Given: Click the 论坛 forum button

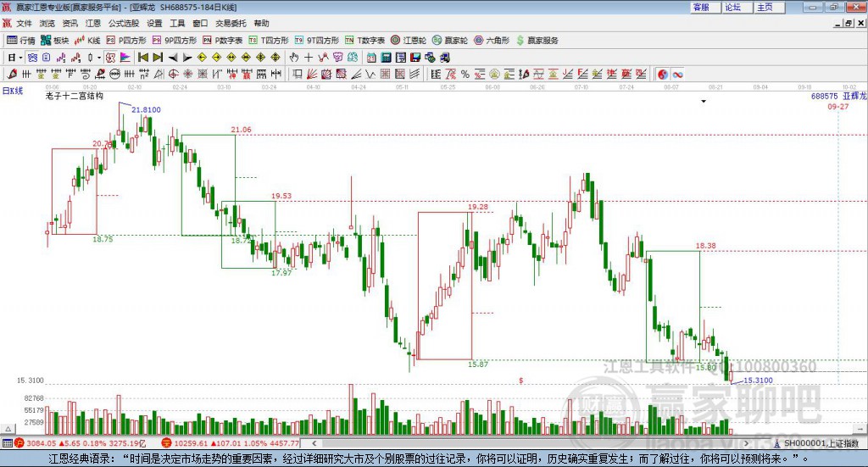Looking at the screenshot, I should 737,7.
